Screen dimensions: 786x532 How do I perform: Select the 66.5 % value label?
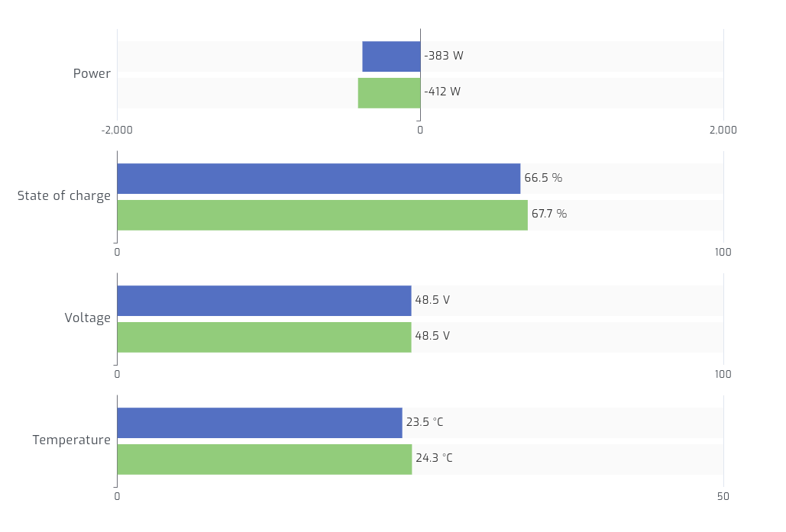point(543,178)
